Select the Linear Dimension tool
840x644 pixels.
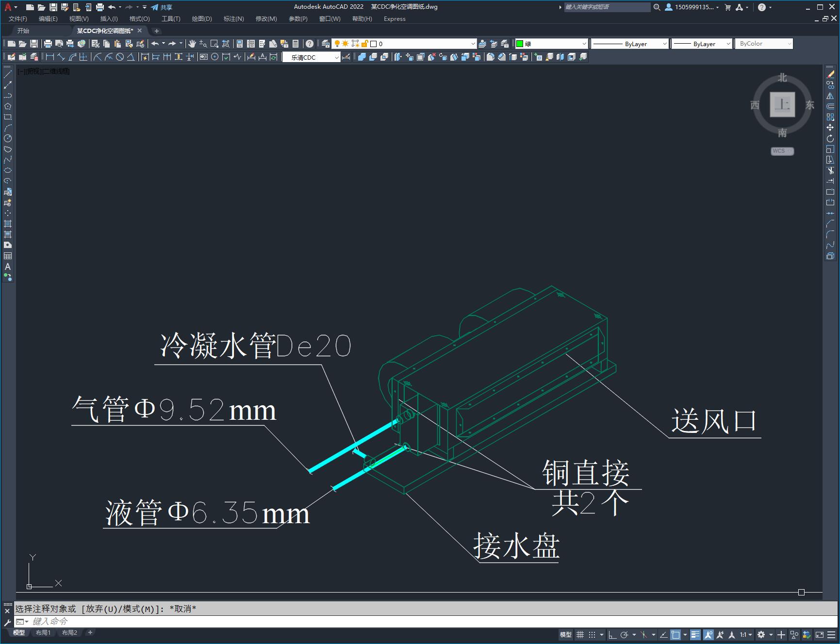click(x=49, y=57)
